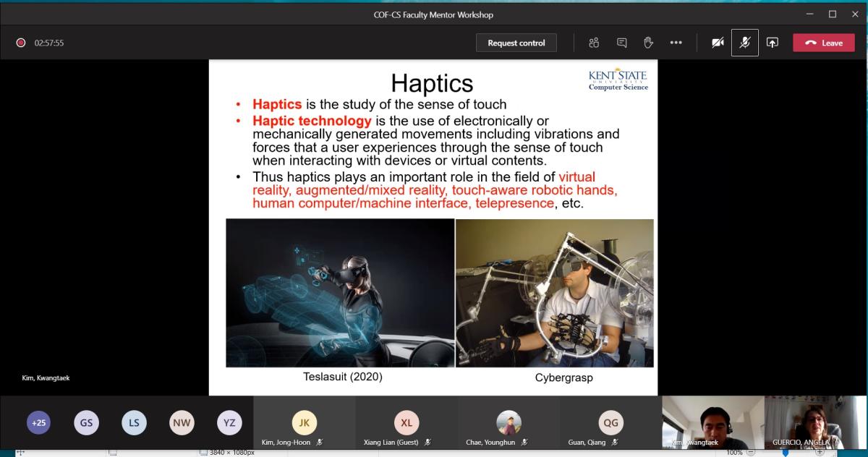Expand the +25 additional participants list
Image resolution: width=868 pixels, height=457 pixels.
click(38, 423)
